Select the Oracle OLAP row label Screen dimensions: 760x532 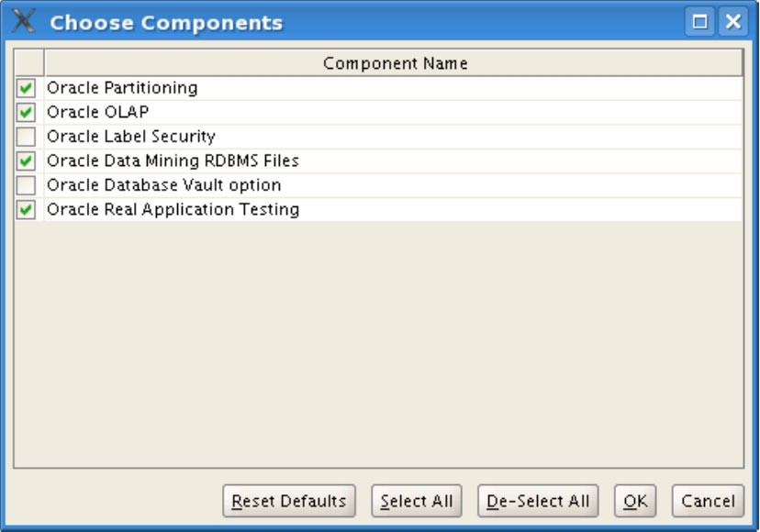(x=97, y=112)
